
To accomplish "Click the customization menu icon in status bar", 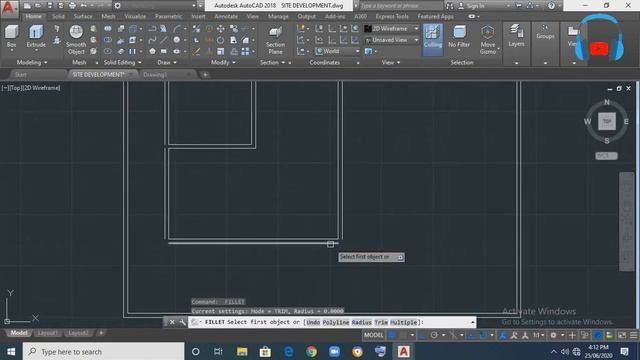I will pyautogui.click(x=633, y=335).
